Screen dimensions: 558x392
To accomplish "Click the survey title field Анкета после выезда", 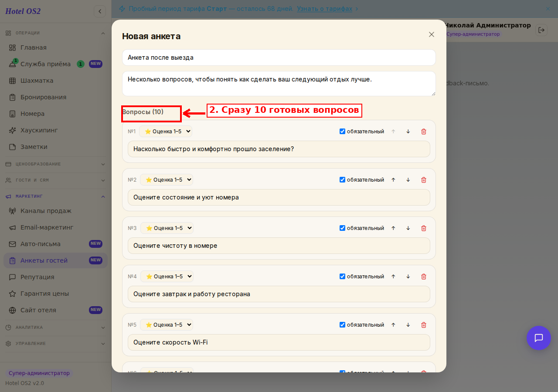I will point(279,57).
